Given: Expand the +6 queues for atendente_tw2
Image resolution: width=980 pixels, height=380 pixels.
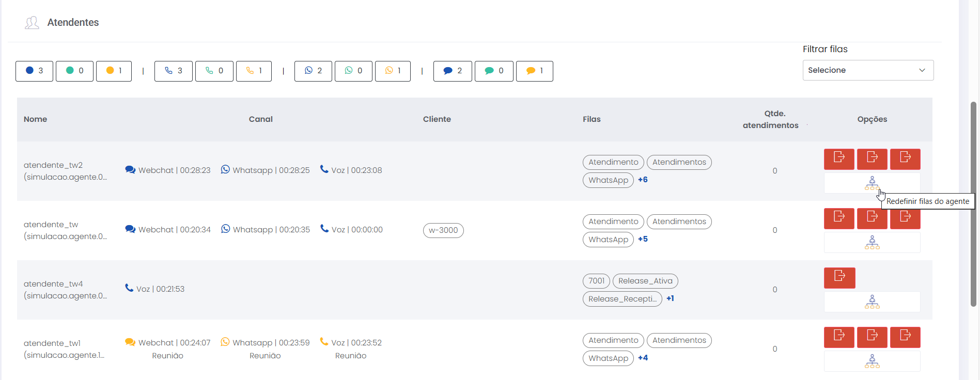Looking at the screenshot, I should pos(643,180).
